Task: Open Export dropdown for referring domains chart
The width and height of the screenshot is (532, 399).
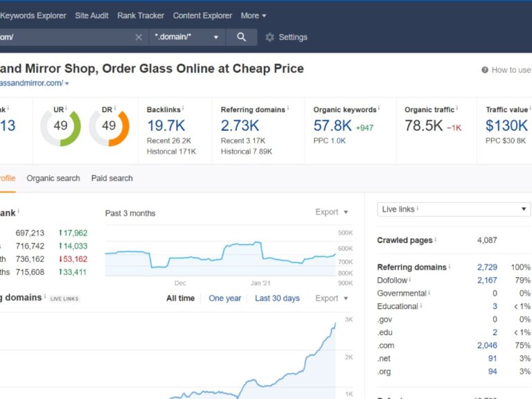Action: tap(332, 299)
